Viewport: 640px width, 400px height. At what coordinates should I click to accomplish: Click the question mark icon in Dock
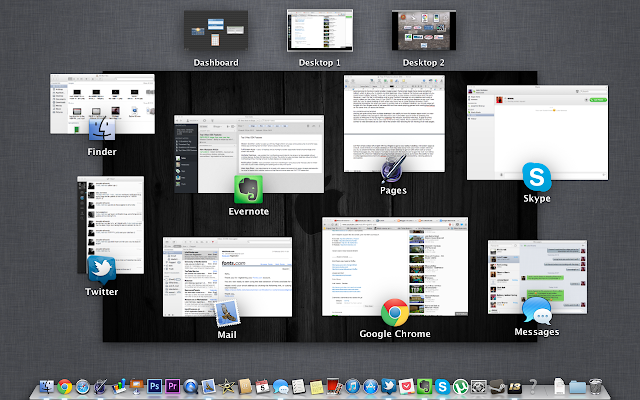click(x=533, y=386)
